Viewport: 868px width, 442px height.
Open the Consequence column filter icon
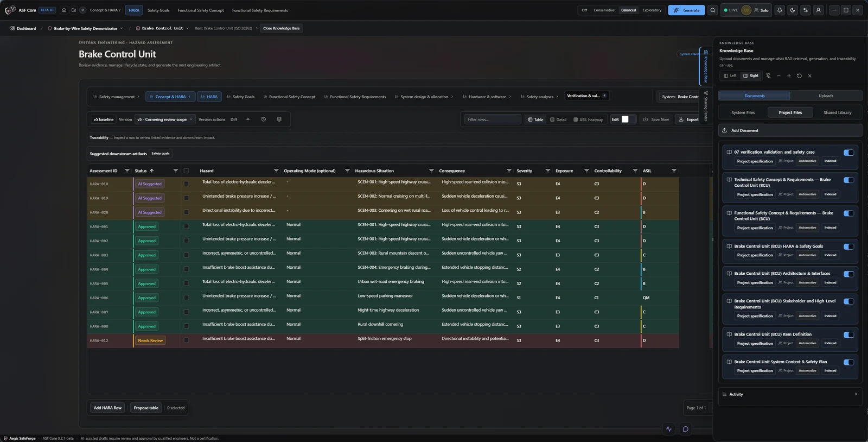(509, 171)
